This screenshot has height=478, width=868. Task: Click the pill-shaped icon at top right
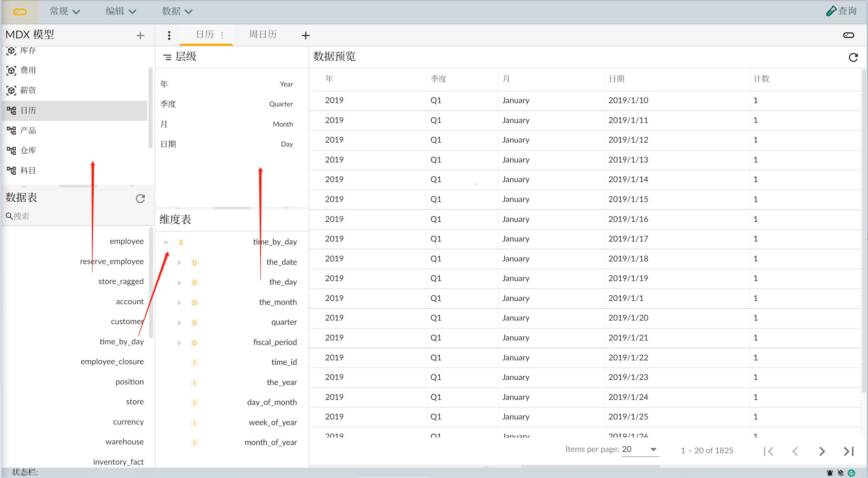pos(848,35)
